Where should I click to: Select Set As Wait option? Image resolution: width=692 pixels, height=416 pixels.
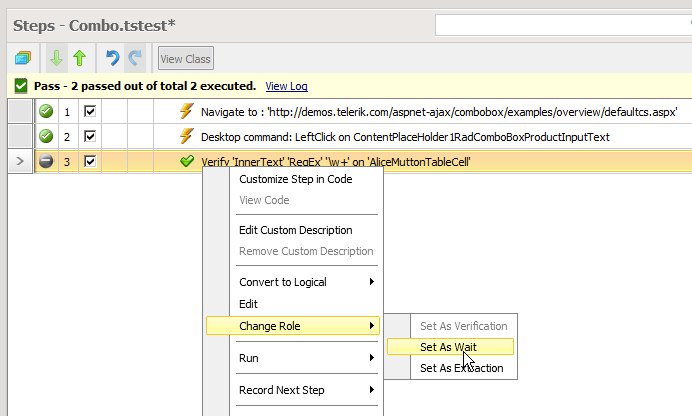447,347
